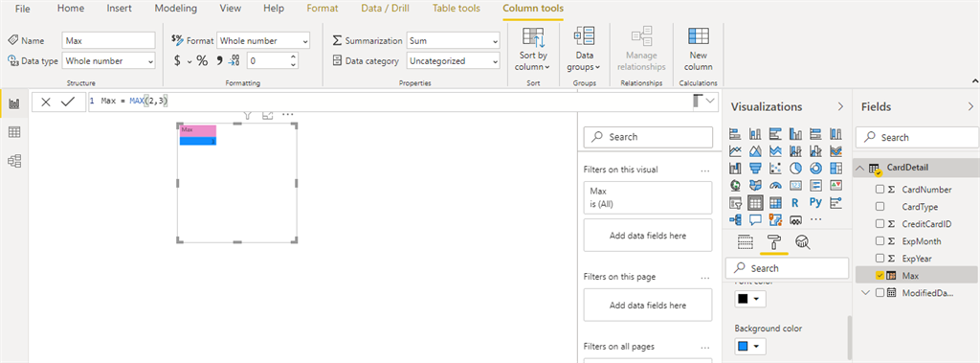Click the New column button
The image size is (980, 363).
tap(698, 49)
